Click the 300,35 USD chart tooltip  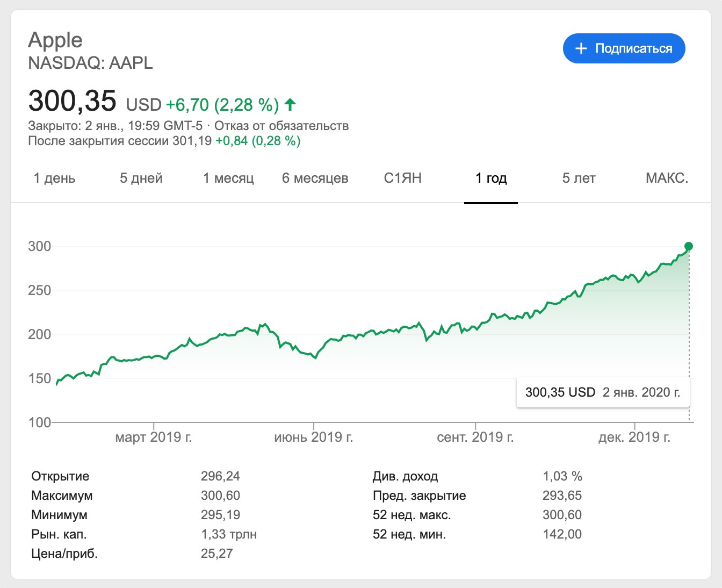[603, 392]
